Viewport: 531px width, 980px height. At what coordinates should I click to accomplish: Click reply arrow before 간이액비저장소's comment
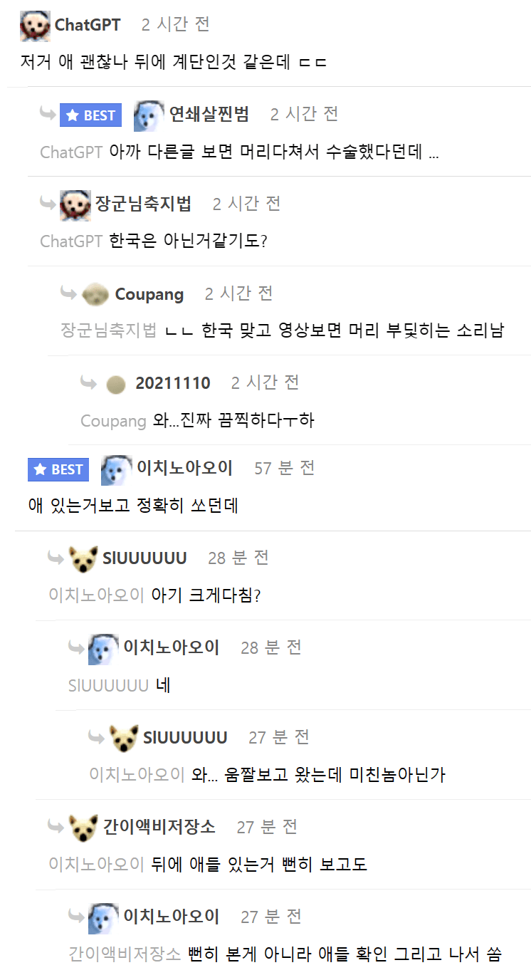point(56,826)
